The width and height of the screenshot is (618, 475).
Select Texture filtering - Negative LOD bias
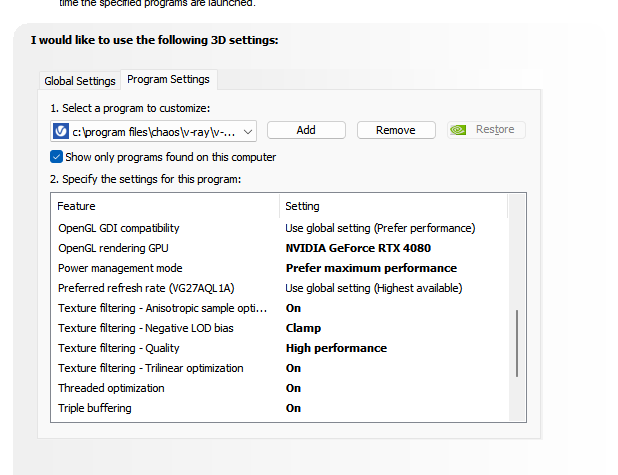click(x=147, y=328)
